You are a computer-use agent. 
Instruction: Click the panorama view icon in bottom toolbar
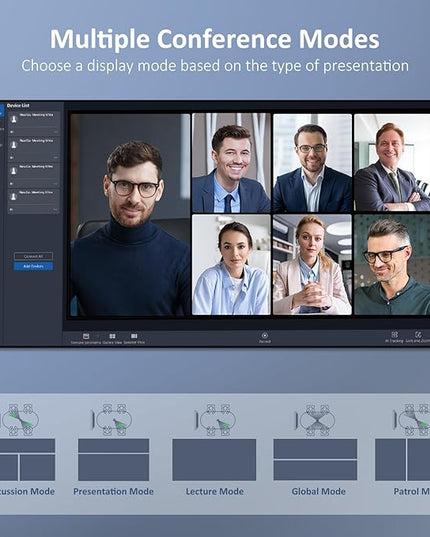pos(86,336)
